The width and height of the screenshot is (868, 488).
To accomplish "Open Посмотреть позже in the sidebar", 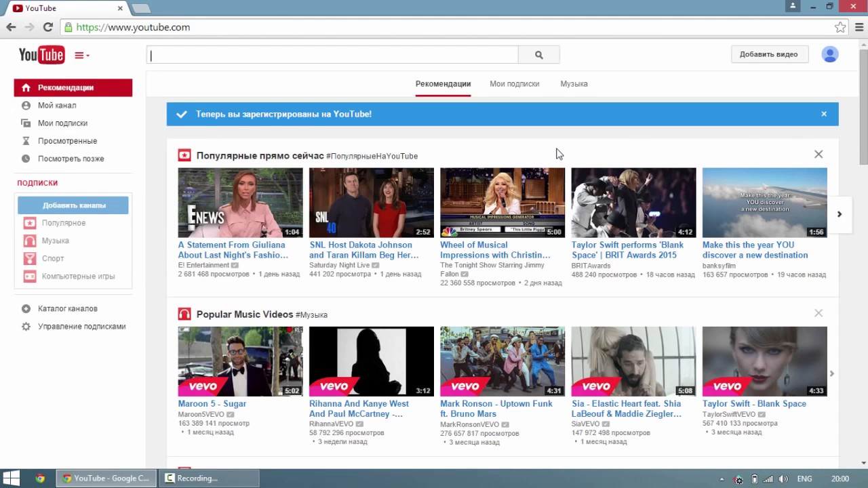I will 71,159.
